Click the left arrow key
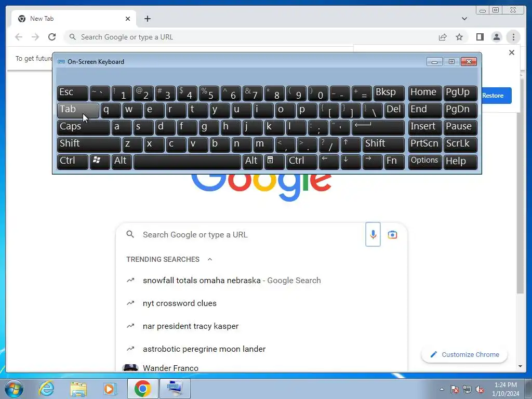Screen dimensions: 532x399 click(329, 162)
